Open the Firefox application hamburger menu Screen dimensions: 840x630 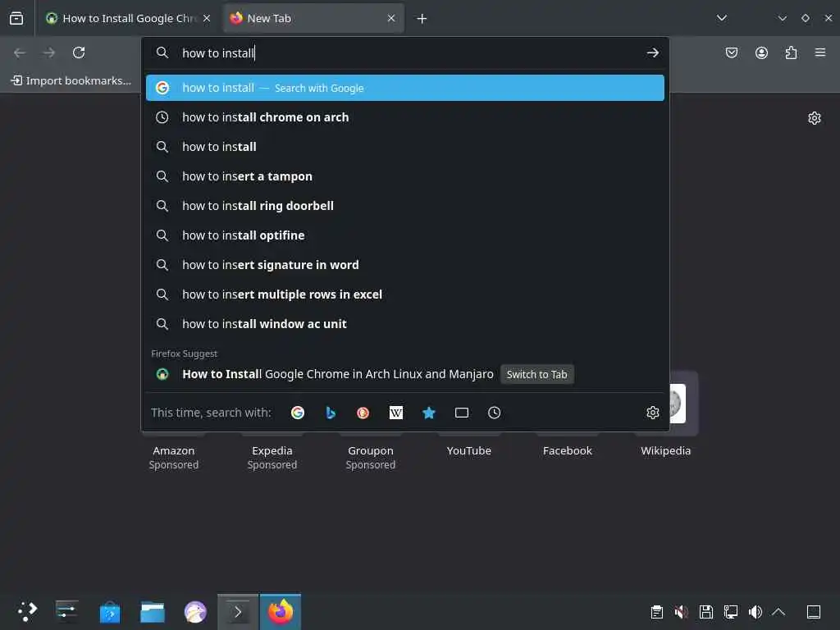820,52
